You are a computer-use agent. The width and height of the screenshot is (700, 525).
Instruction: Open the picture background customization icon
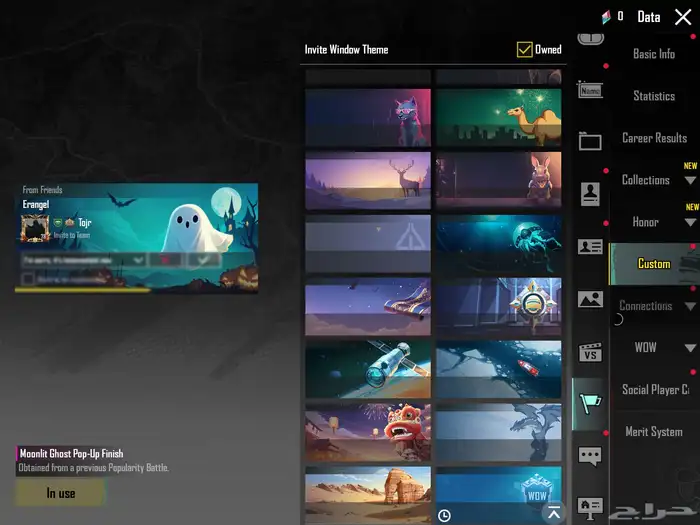coord(590,298)
